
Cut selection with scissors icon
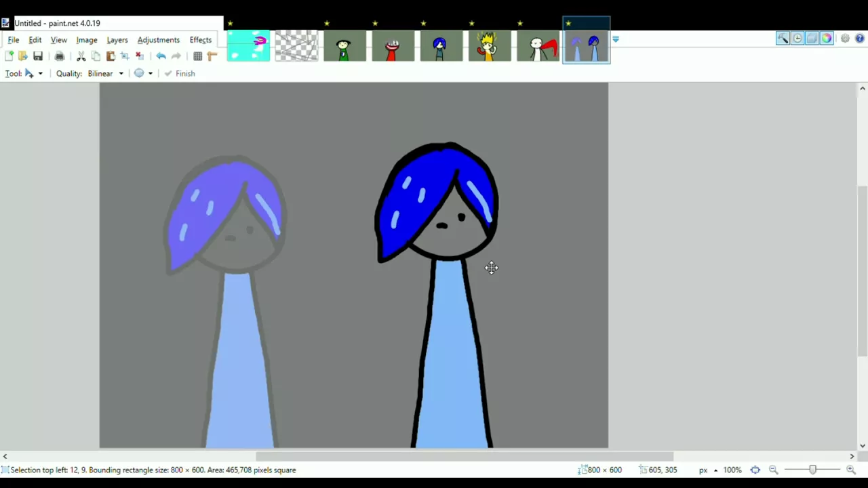click(x=81, y=56)
